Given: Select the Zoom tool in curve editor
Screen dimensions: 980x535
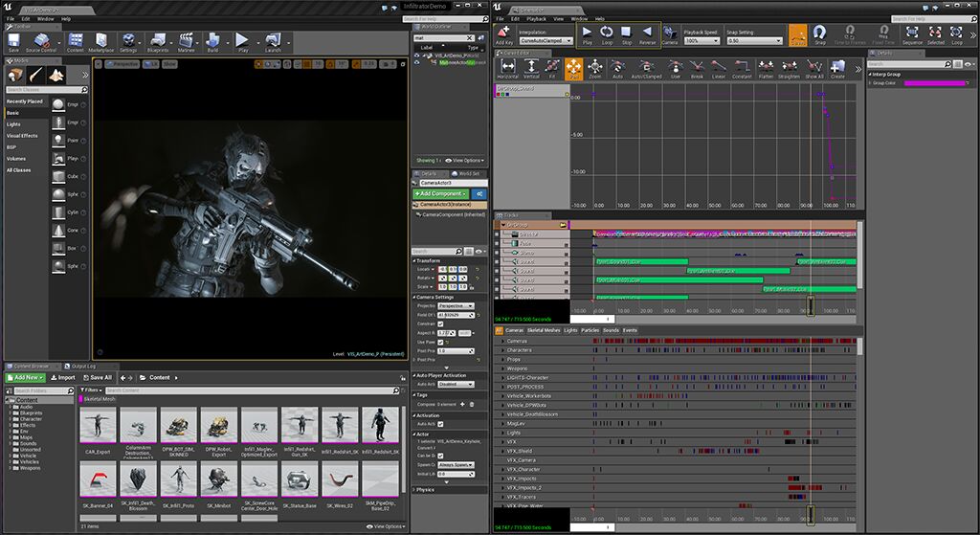Looking at the screenshot, I should tap(595, 68).
